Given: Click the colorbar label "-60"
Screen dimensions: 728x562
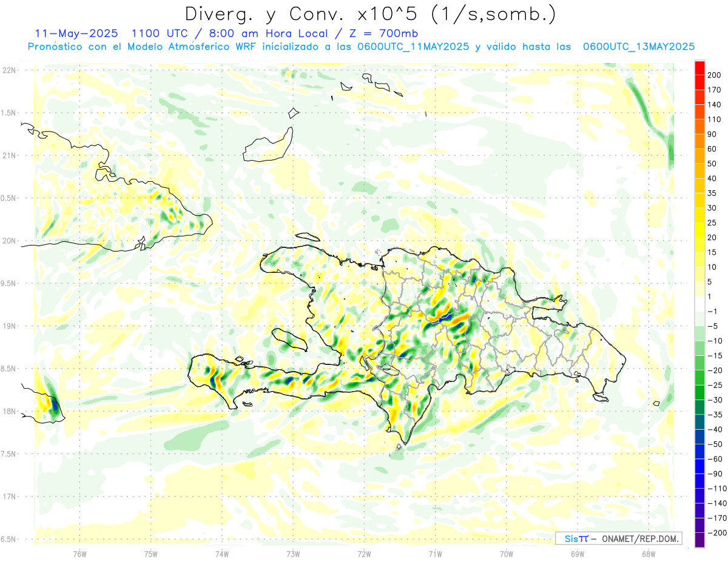Looking at the screenshot, I should pos(716,459).
